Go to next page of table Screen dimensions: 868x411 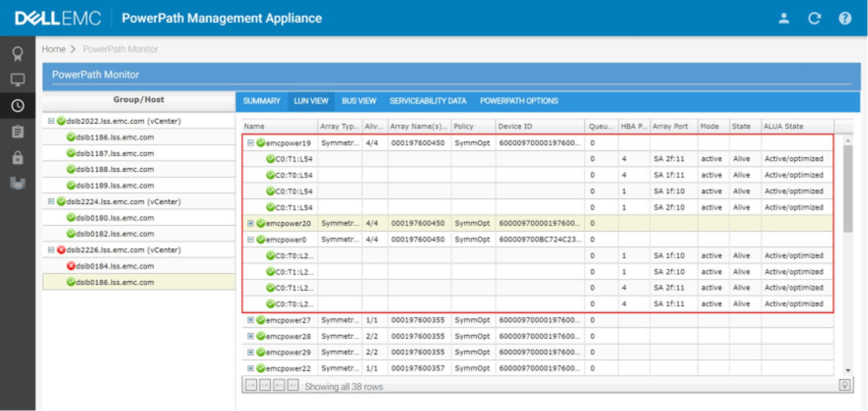point(279,385)
